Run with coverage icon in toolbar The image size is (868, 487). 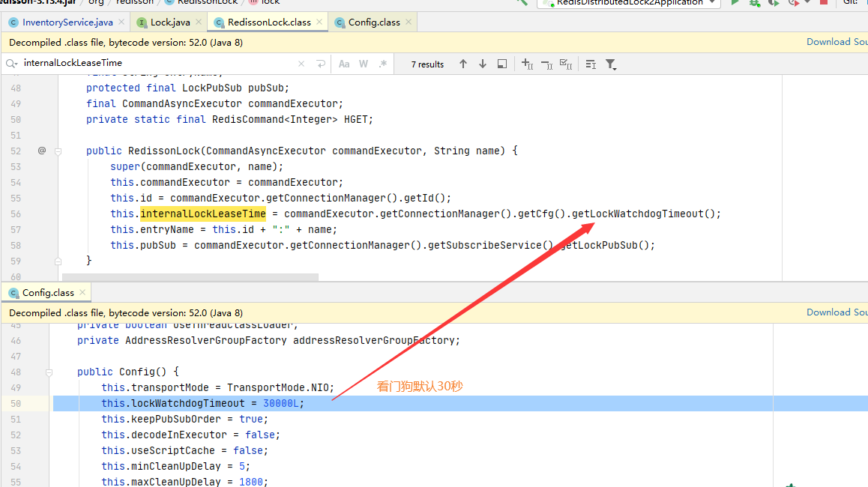pyautogui.click(x=774, y=2)
